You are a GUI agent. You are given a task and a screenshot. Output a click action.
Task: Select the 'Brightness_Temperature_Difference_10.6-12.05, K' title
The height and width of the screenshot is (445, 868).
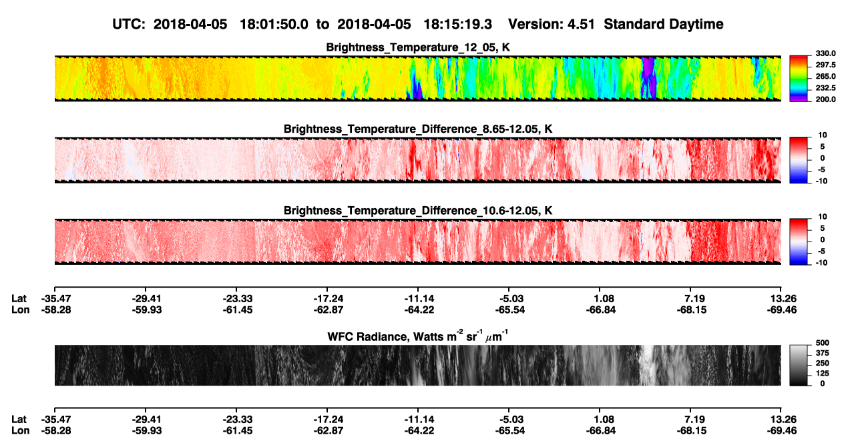click(x=418, y=210)
